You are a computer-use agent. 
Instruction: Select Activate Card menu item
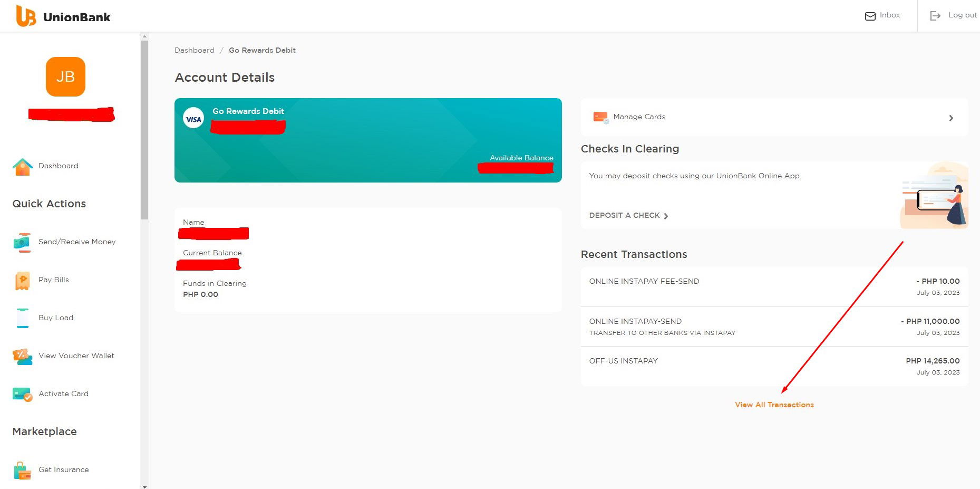click(63, 394)
